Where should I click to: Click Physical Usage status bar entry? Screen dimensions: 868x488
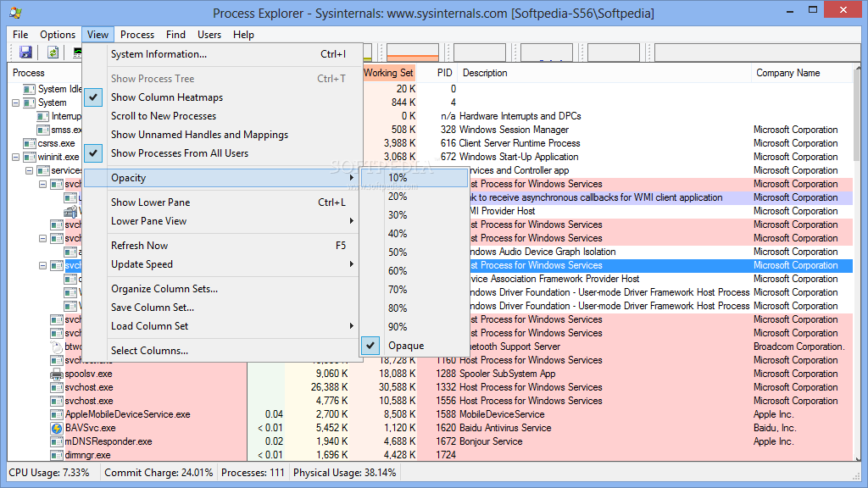[345, 473]
